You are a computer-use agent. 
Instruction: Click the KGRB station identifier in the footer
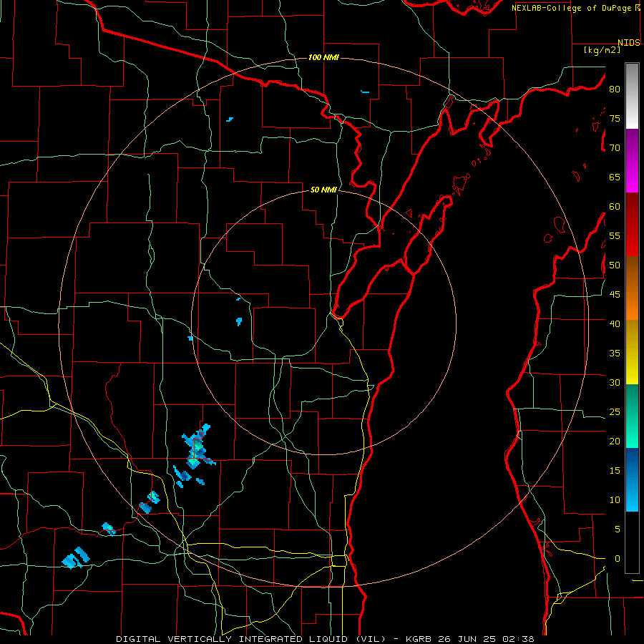419,639
